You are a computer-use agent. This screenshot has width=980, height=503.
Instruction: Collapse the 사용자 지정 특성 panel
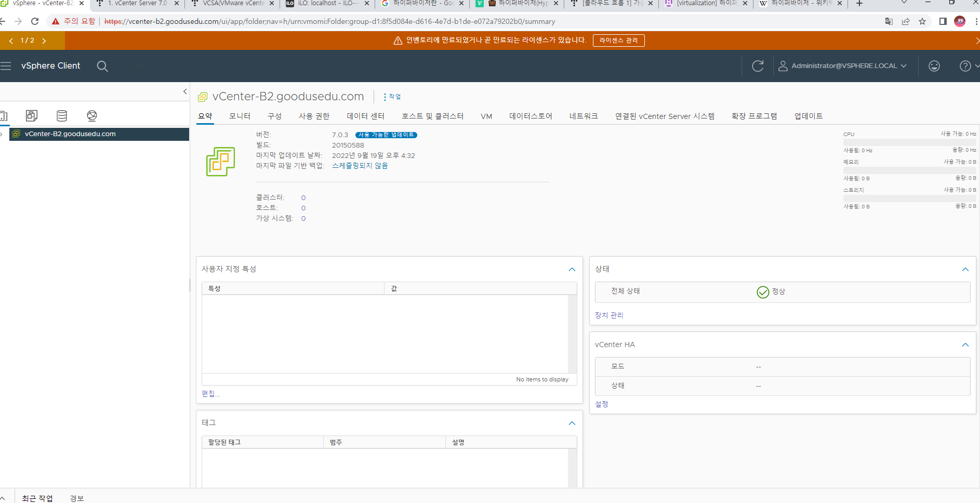[572, 269]
